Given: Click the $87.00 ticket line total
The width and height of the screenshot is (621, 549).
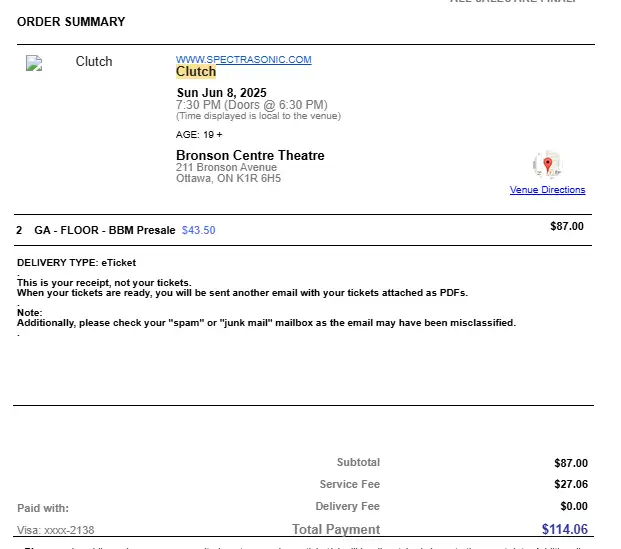Looking at the screenshot, I should pos(567,226).
